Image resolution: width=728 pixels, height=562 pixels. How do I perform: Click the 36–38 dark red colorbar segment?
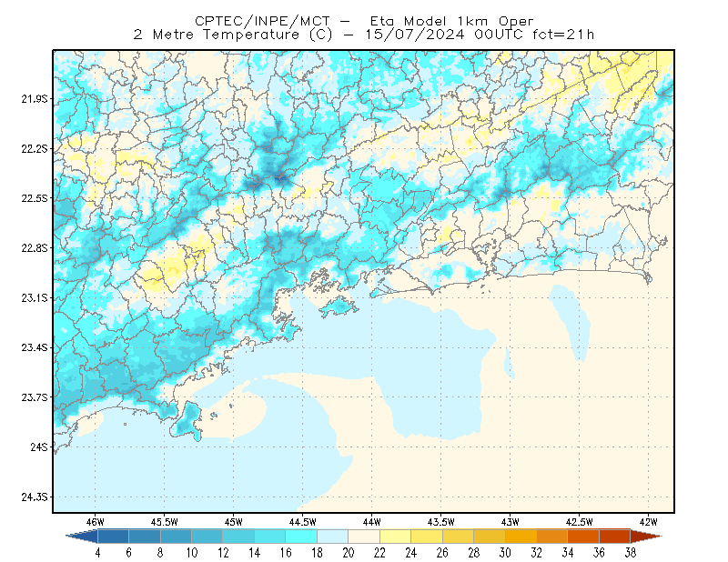[615, 536]
